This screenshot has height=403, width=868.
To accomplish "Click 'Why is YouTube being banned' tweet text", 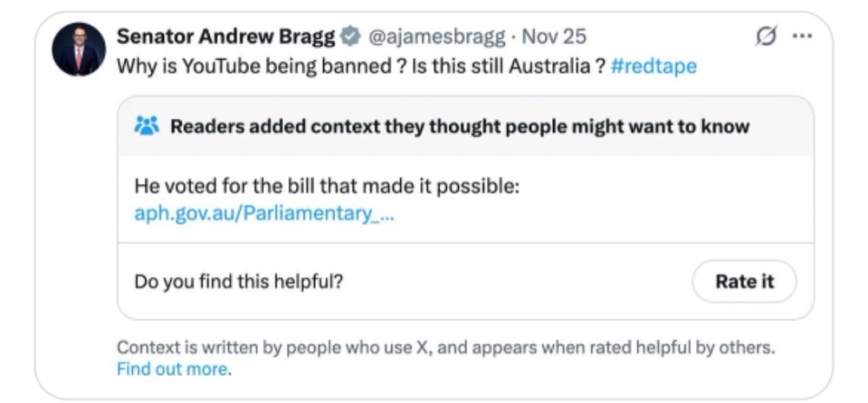I will pos(253,67).
